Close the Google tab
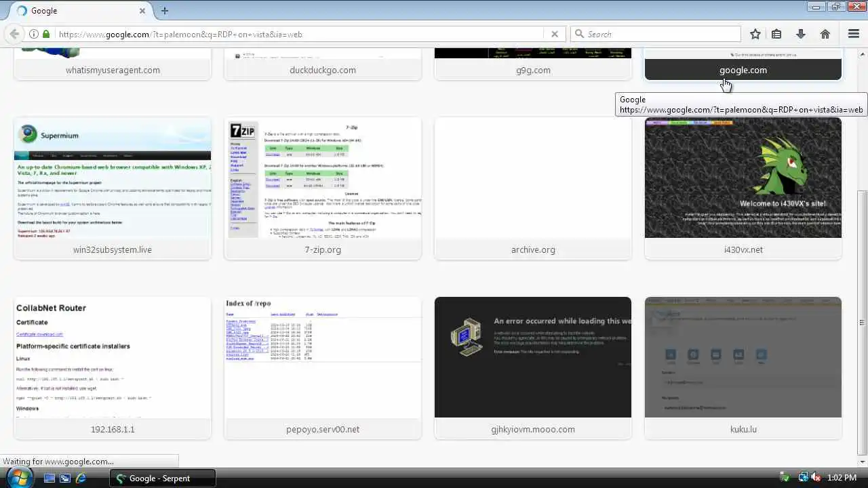The image size is (868, 488). (x=142, y=11)
